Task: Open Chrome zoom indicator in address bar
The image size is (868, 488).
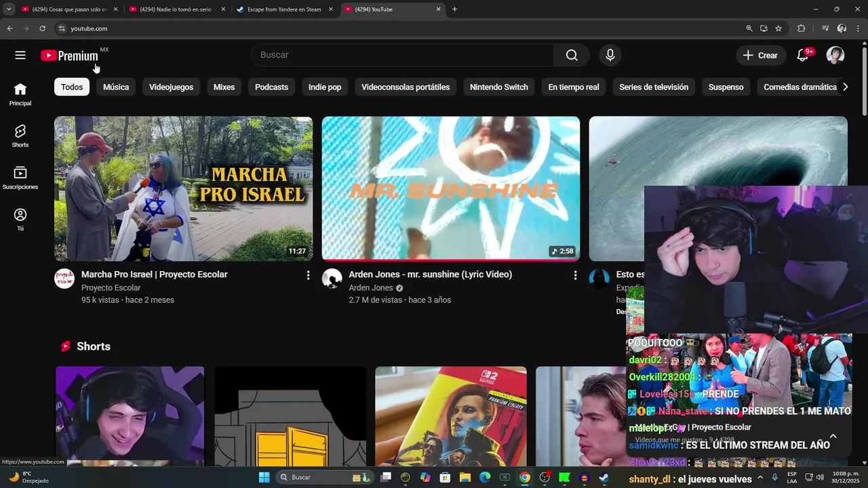Action: pyautogui.click(x=749, y=28)
